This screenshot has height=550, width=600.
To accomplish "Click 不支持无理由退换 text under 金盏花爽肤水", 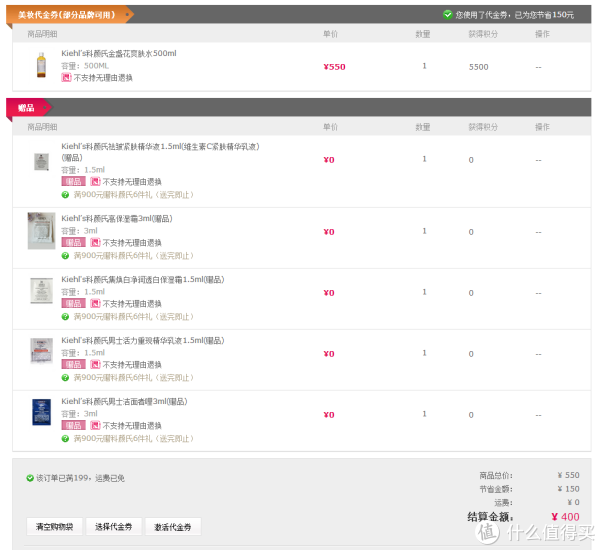I will click(103, 78).
